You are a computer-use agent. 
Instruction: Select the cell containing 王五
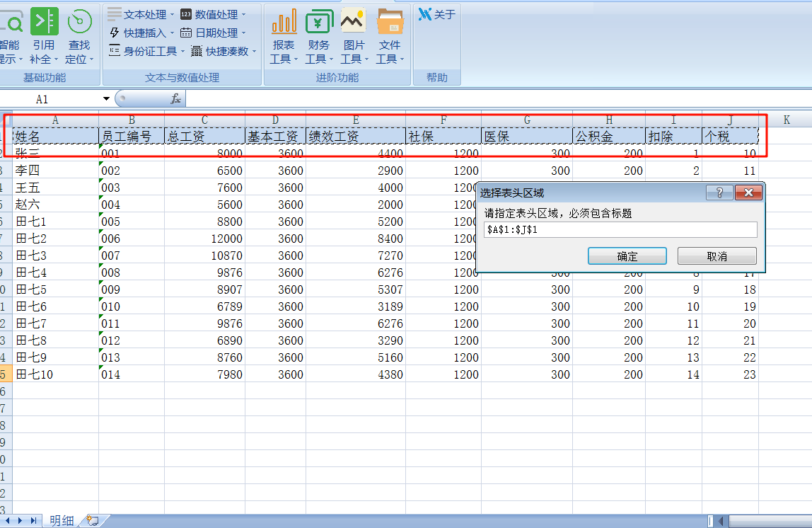[x=55, y=188]
